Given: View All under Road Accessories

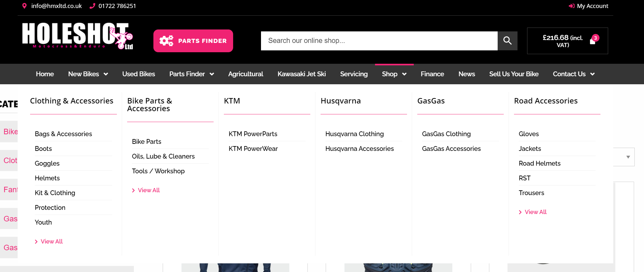Looking at the screenshot, I should [x=535, y=212].
